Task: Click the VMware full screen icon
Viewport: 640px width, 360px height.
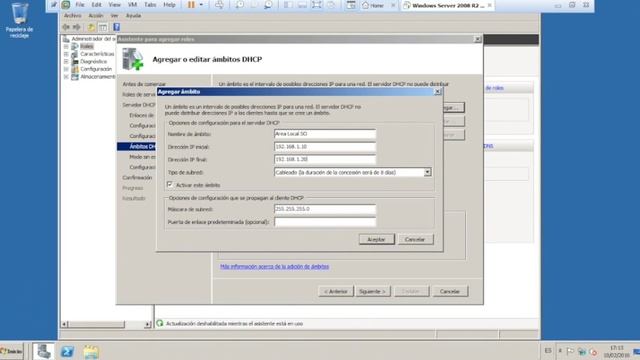Action: pos(316,5)
